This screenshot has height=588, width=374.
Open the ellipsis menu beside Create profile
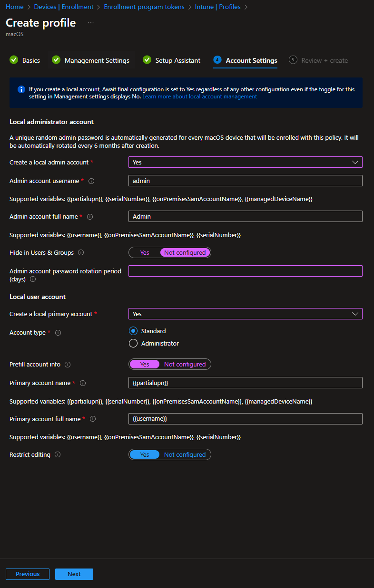[x=91, y=23]
